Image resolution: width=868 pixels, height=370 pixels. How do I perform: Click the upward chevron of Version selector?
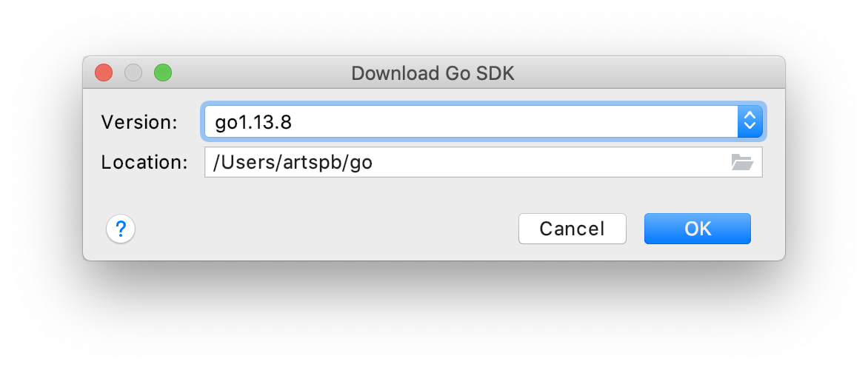750,115
